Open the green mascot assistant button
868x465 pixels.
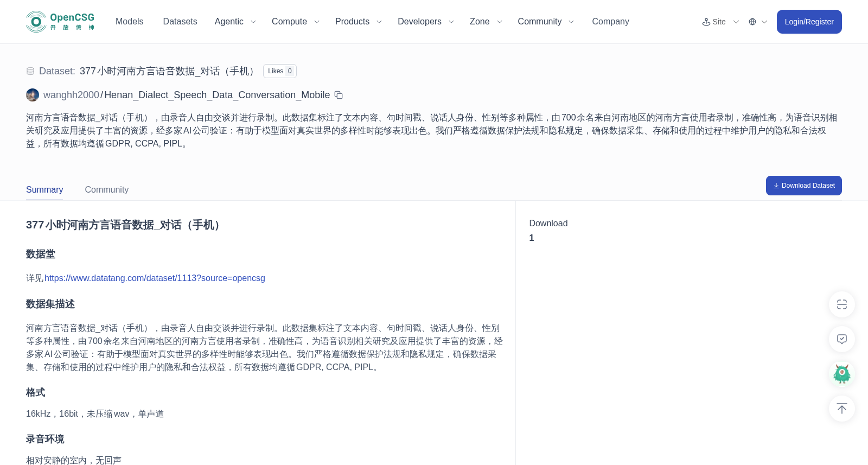click(x=842, y=374)
